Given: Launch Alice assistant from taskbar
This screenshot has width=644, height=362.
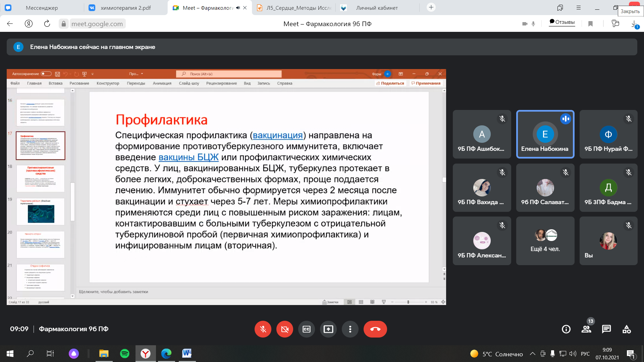Looking at the screenshot, I should [x=74, y=354].
